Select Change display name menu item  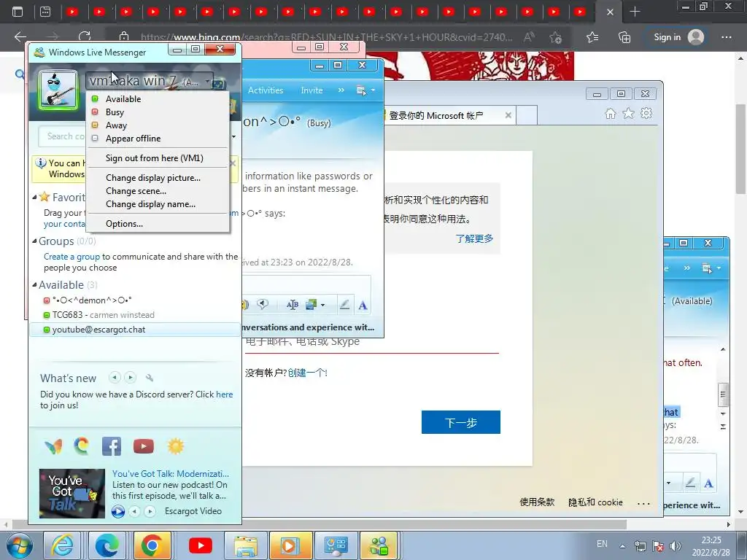tap(150, 204)
